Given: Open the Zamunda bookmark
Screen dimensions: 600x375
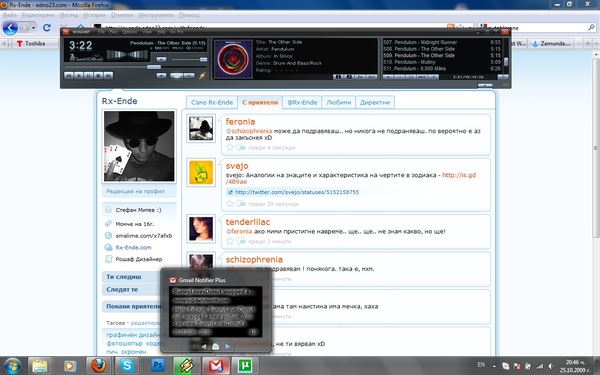Looking at the screenshot, I should [x=551, y=44].
